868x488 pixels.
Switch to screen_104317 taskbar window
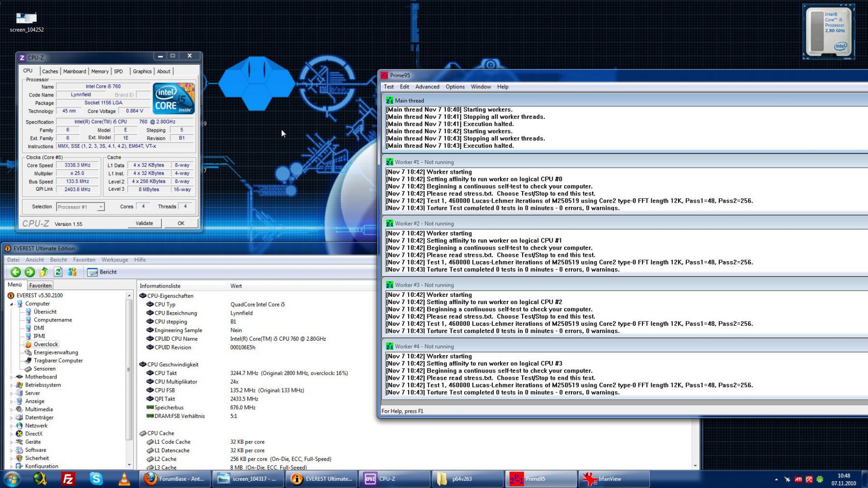coord(248,479)
